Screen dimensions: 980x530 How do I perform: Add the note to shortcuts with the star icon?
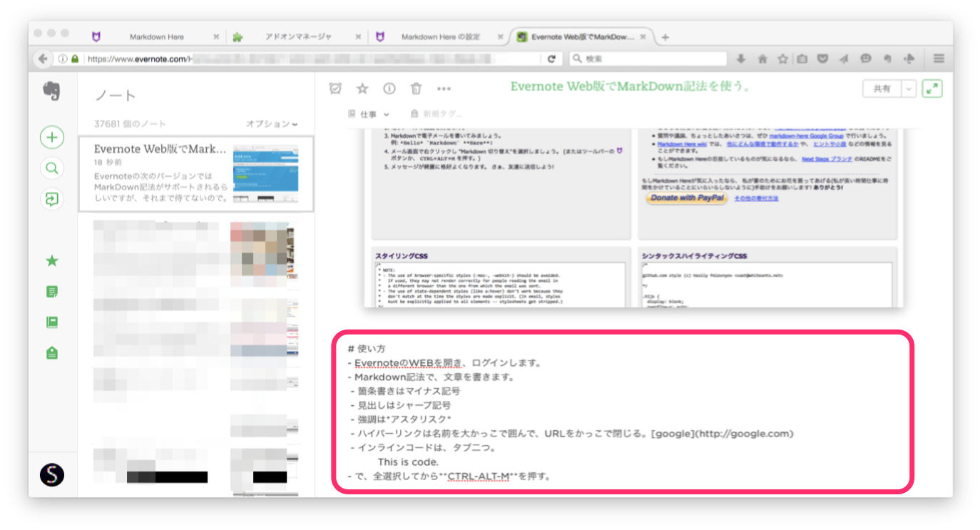(362, 88)
